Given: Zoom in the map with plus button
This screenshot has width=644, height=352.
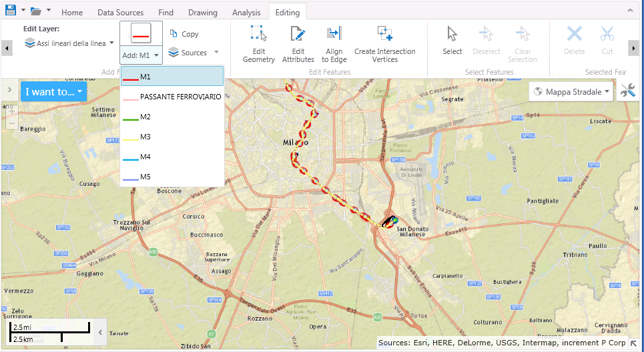Looking at the screenshot, I should click(12, 111).
